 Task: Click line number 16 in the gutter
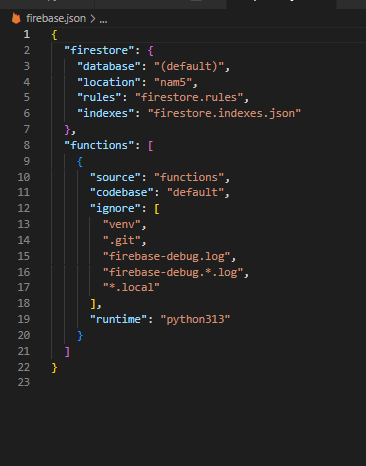click(24, 272)
